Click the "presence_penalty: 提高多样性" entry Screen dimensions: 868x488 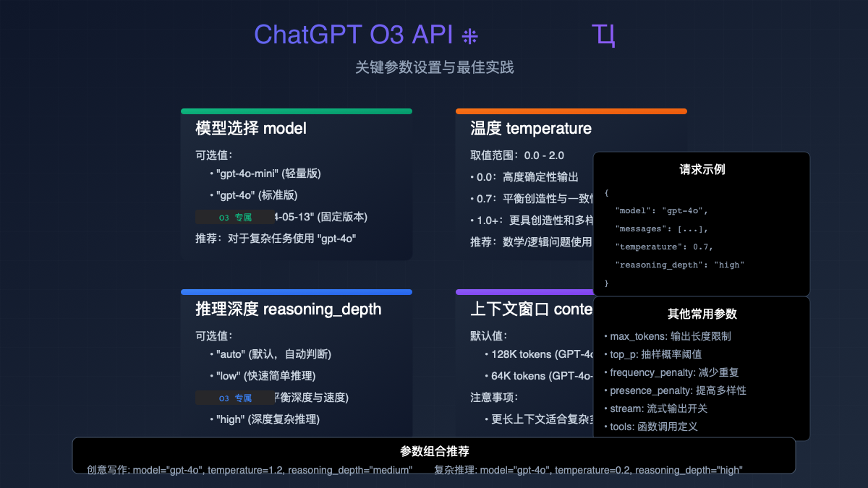tap(675, 390)
